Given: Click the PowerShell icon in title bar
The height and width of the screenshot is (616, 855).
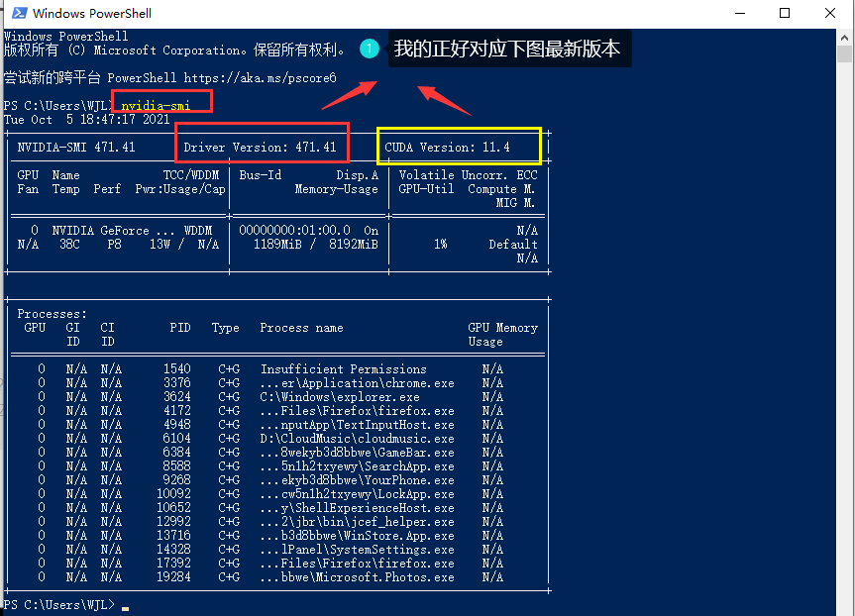Looking at the screenshot, I should tap(20, 13).
